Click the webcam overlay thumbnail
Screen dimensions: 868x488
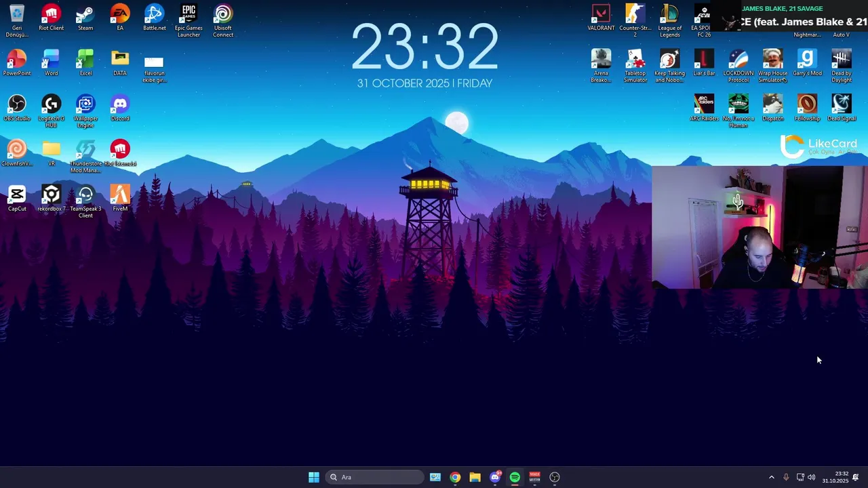pyautogui.click(x=759, y=228)
